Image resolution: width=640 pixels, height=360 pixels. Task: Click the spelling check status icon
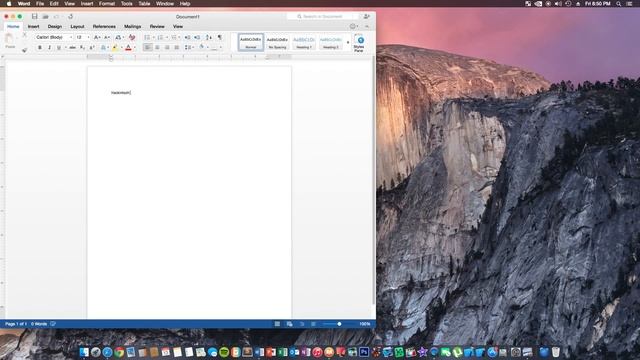tap(53, 324)
